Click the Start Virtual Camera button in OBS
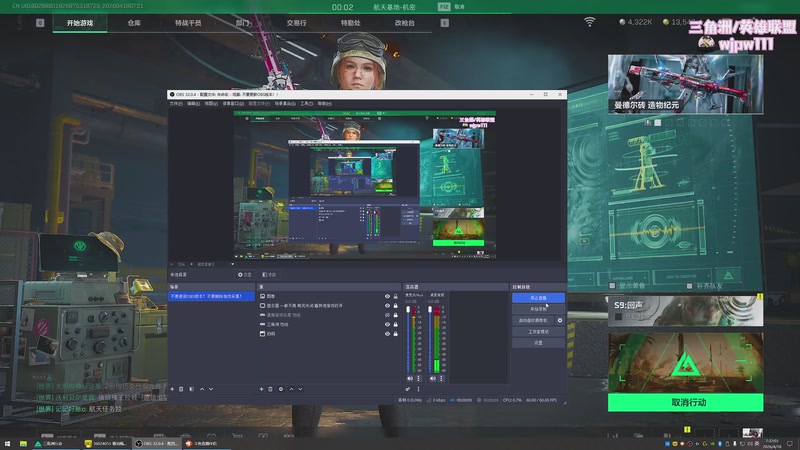 pos(533,320)
